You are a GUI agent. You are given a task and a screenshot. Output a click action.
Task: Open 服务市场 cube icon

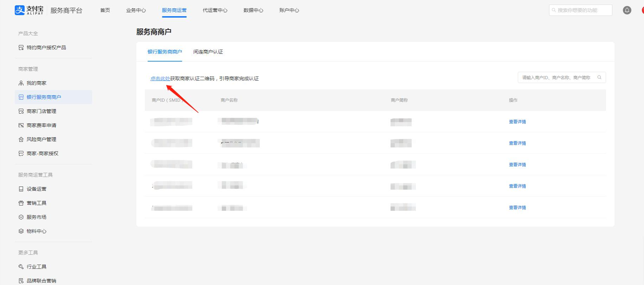tap(21, 217)
